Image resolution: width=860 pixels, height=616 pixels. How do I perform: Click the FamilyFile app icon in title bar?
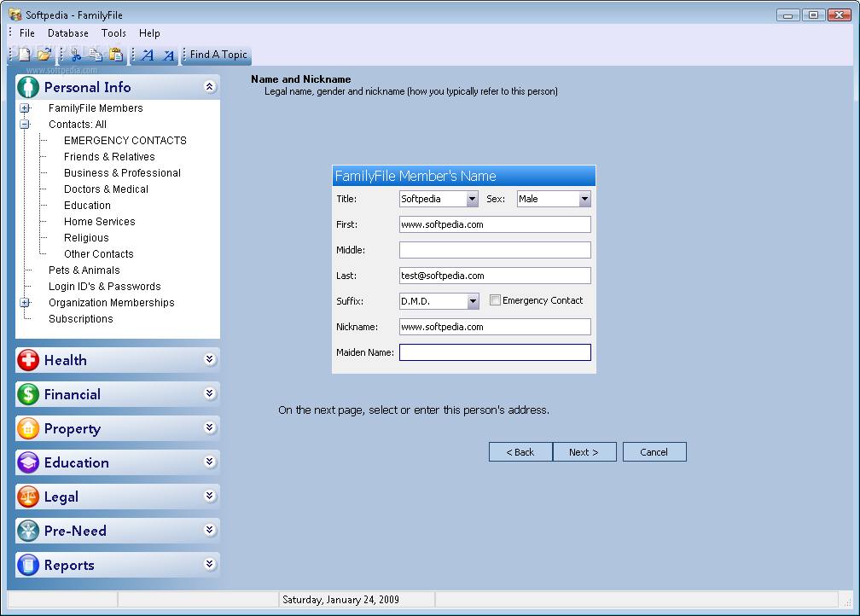pos(15,15)
